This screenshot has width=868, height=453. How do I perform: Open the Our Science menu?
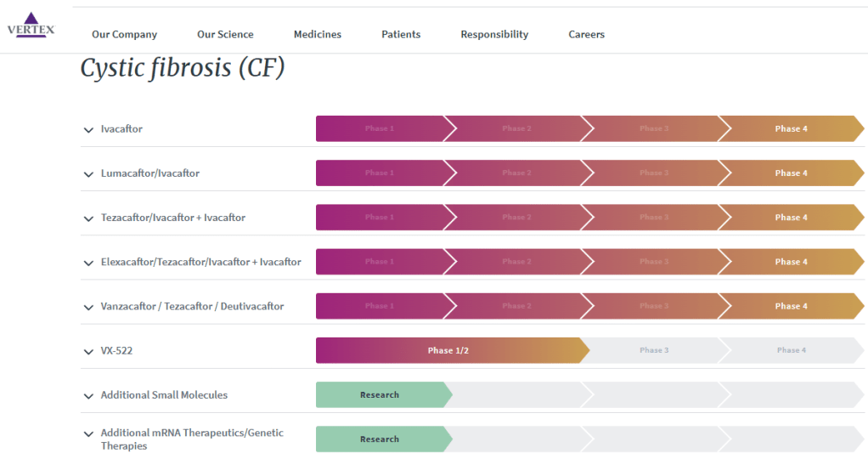tap(225, 35)
